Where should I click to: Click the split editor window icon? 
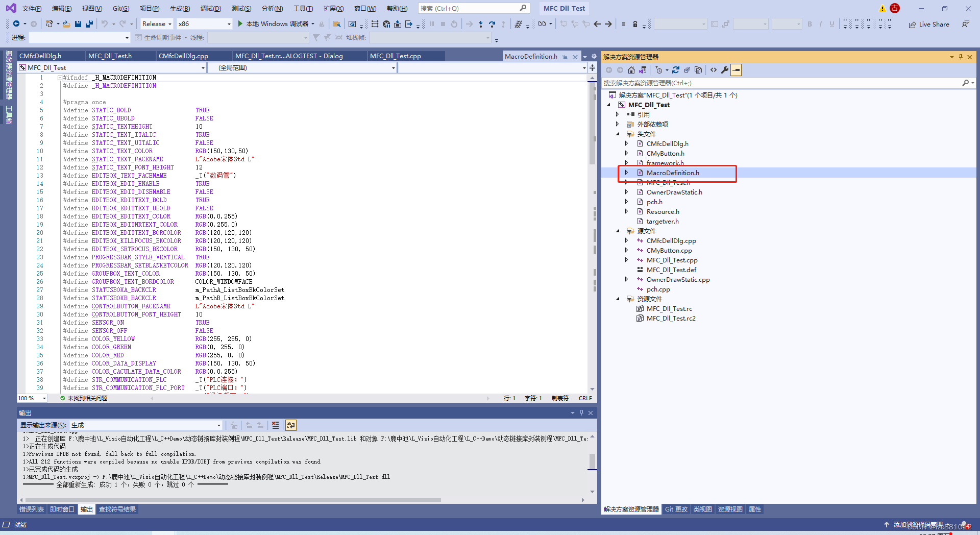592,67
